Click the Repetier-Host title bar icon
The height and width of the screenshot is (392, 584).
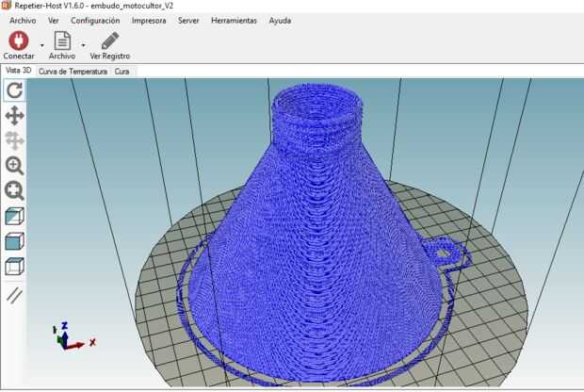(7, 6)
